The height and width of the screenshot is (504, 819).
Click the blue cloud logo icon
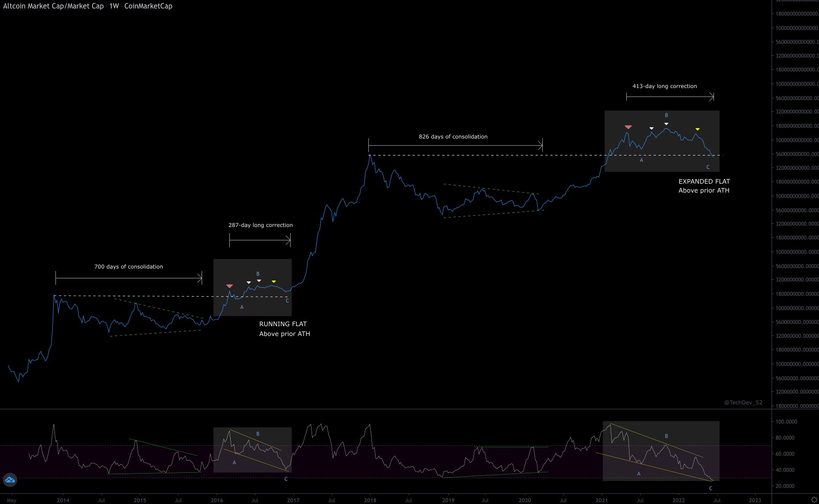10,480
